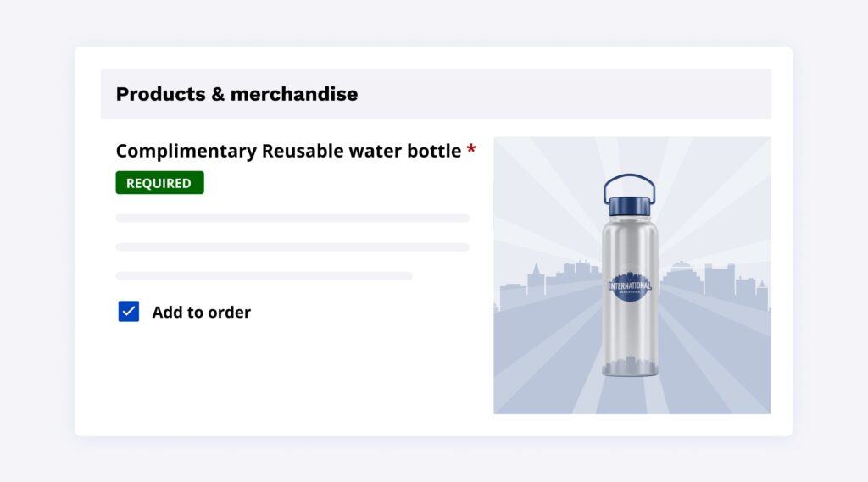Click the green REQUIRED badge

coord(159,183)
